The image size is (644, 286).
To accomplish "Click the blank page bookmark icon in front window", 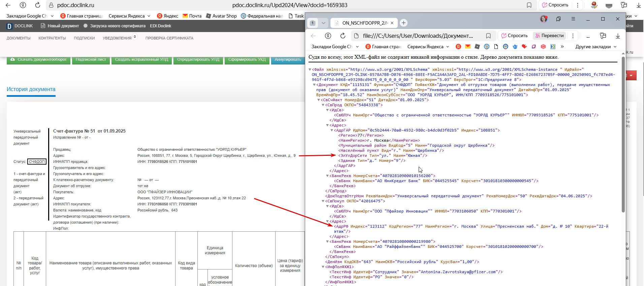I will [x=496, y=47].
